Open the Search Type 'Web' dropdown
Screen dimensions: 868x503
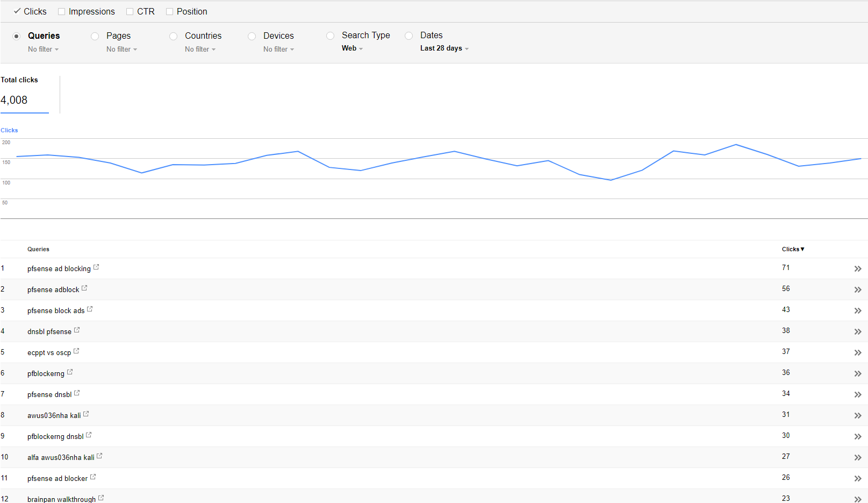[x=352, y=48]
